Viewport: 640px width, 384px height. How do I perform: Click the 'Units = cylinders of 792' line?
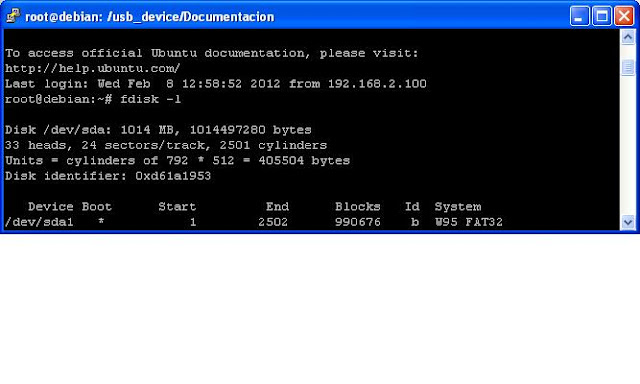pyautogui.click(x=178, y=160)
